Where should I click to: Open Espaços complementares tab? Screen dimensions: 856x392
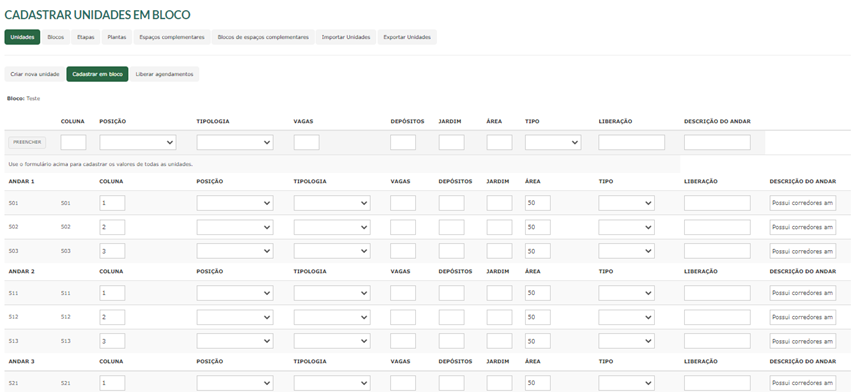[172, 37]
